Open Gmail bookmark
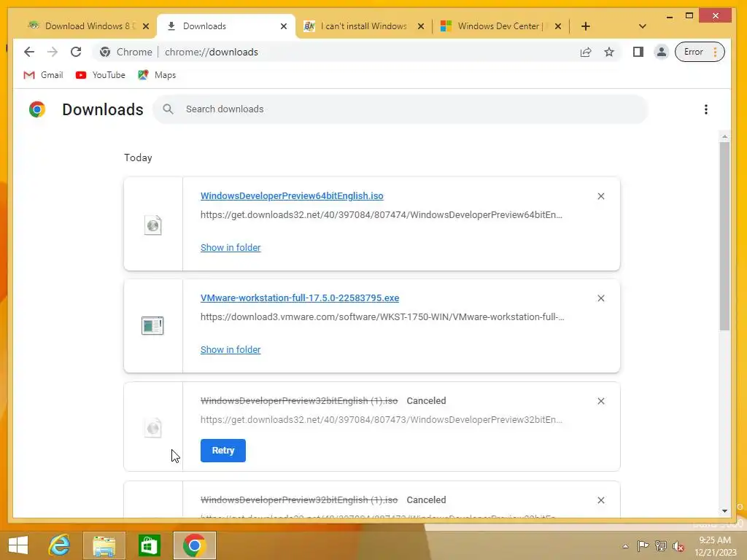This screenshot has height=560, width=747. (43, 75)
